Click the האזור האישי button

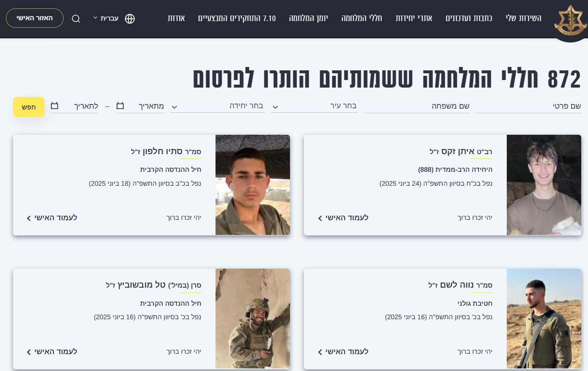point(35,18)
